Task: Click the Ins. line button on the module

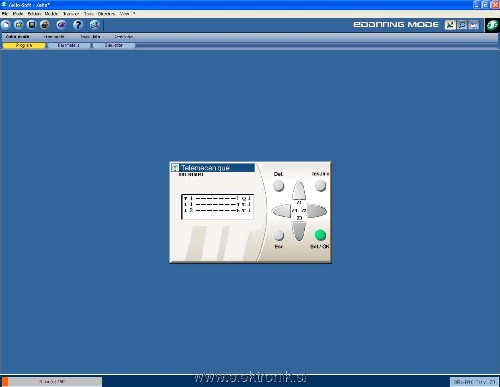Action: click(x=320, y=185)
